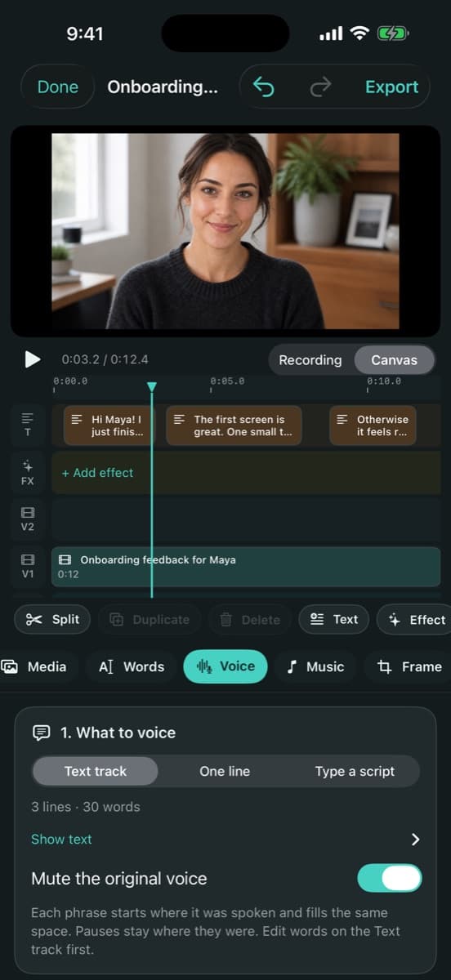451x980 pixels.
Task: Select 'The first screen is great' text clip
Action: (x=234, y=425)
